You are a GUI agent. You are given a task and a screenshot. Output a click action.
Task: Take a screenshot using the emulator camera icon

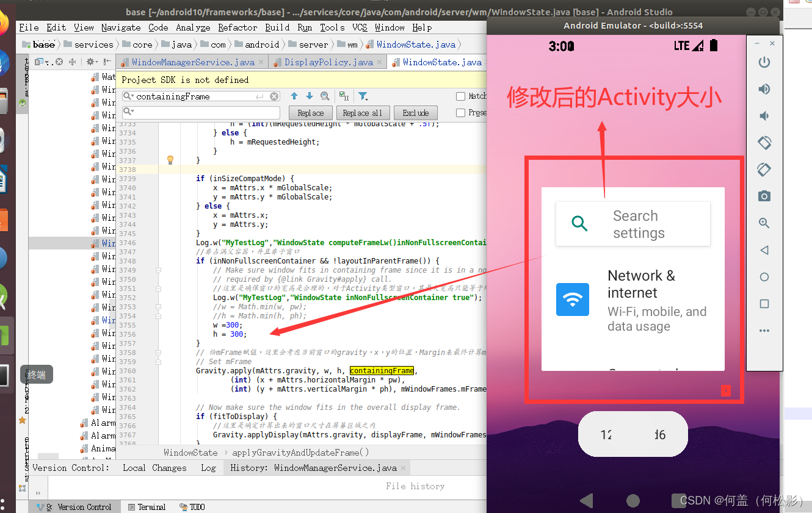pos(764,196)
